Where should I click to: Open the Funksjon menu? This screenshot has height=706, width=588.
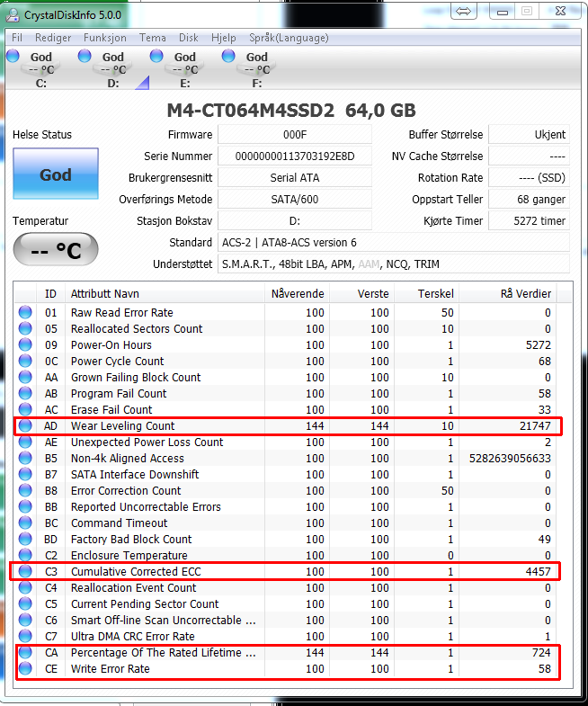tap(105, 38)
